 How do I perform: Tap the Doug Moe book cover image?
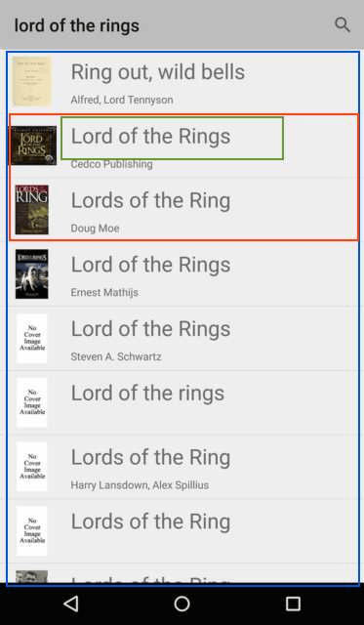32,210
